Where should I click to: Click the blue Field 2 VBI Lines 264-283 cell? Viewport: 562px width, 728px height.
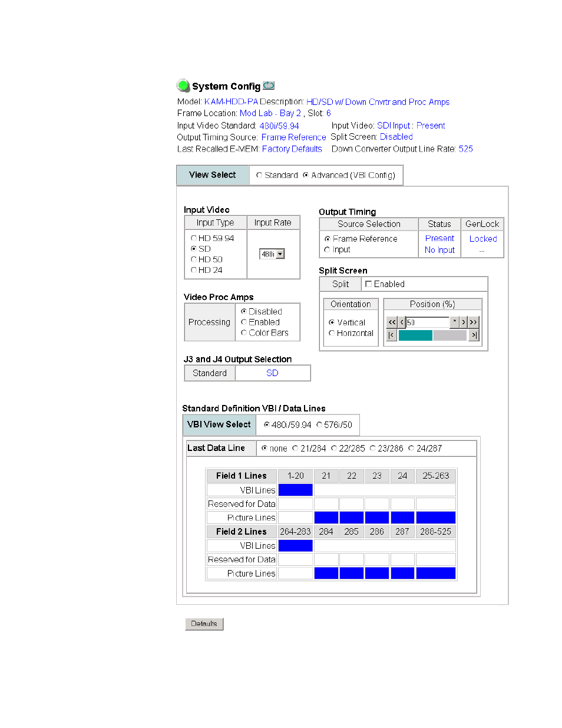(295, 546)
